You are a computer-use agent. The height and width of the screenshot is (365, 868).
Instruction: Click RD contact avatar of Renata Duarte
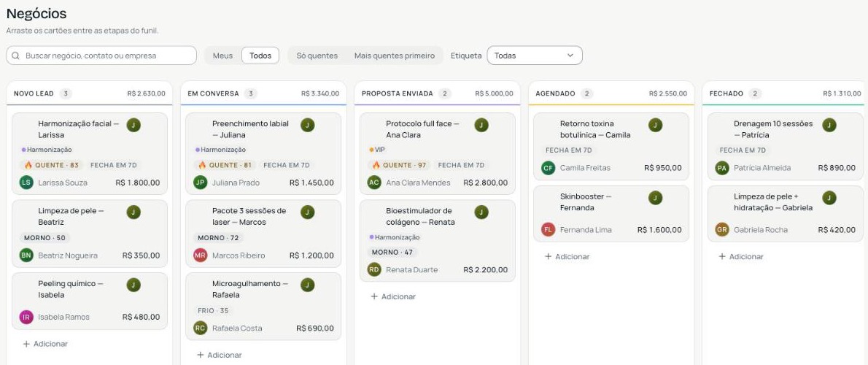click(x=374, y=269)
